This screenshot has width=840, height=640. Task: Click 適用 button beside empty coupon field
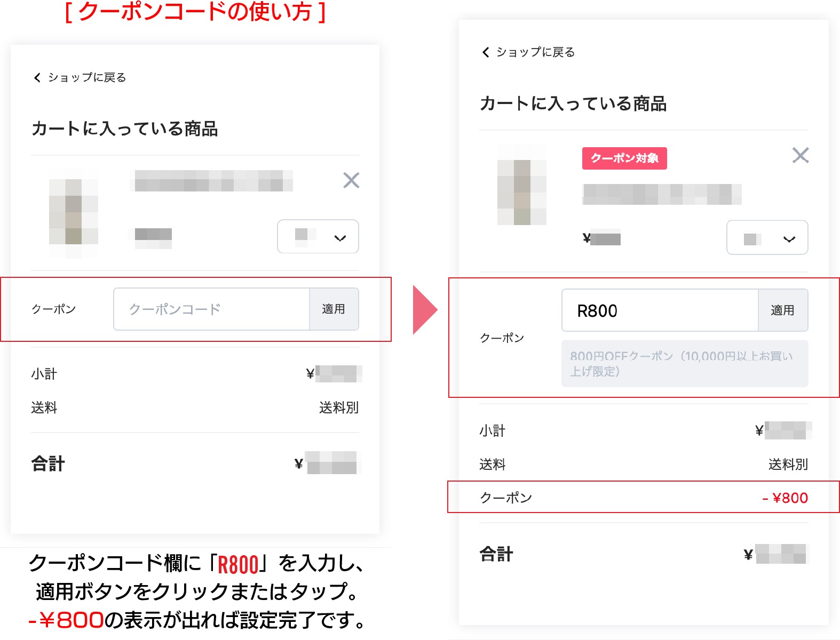tap(334, 309)
